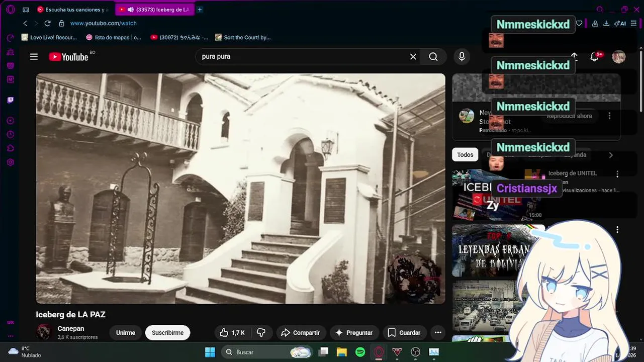Screen dimensions: 644x362
Task: Save video with Guardar button
Action: [404, 333]
